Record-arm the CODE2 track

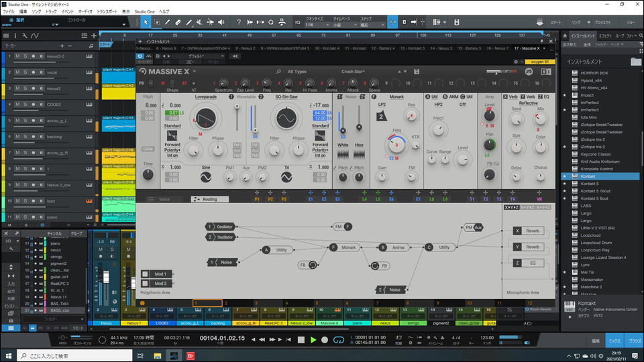pos(34,105)
